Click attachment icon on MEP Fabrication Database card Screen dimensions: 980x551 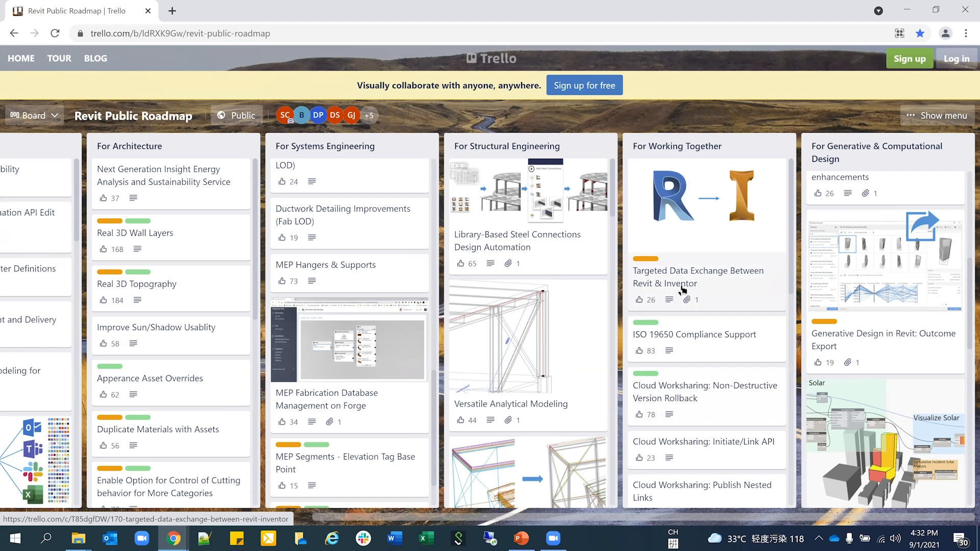pos(330,422)
